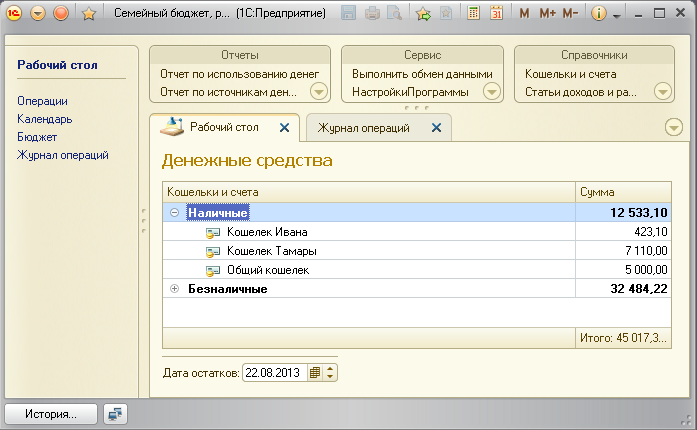This screenshot has width=697, height=430.
Task: Click the link/bookmark star page icon
Action: (x=446, y=13)
